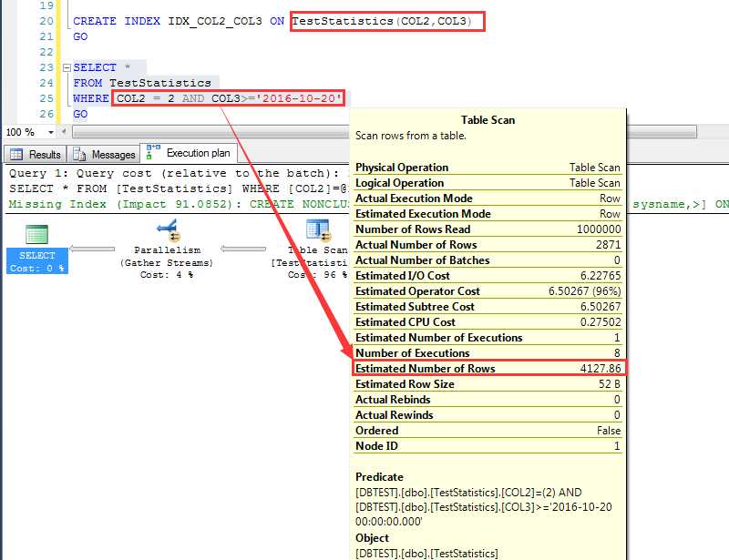Click 'Estimated I/O Cost' row
This screenshot has height=560, width=729.
point(488,276)
